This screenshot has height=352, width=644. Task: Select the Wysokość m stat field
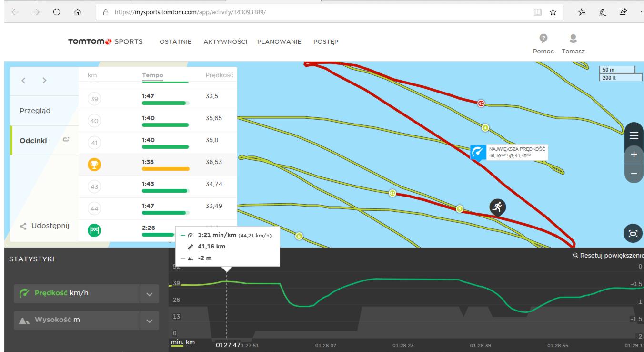click(x=77, y=321)
